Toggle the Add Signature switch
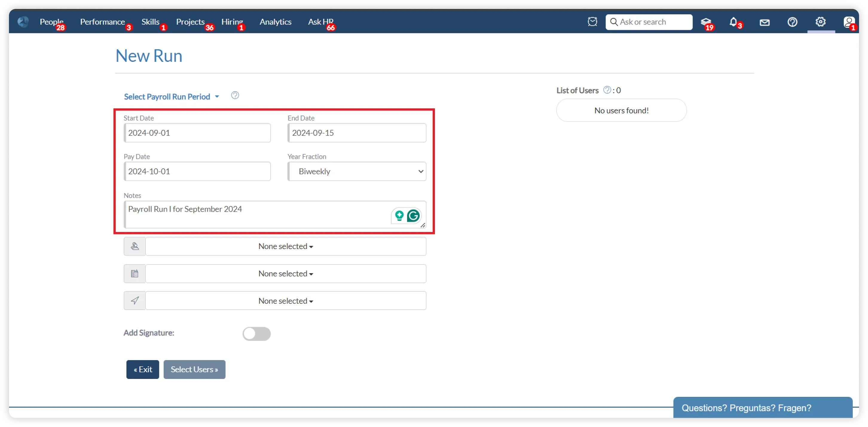 256,334
